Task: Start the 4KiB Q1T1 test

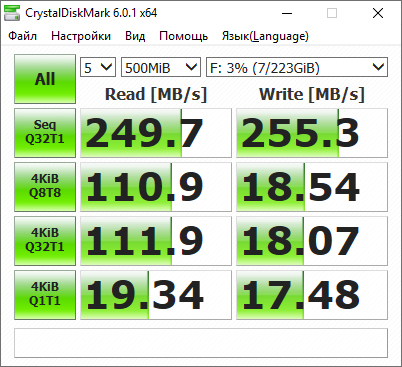Action: (x=45, y=295)
